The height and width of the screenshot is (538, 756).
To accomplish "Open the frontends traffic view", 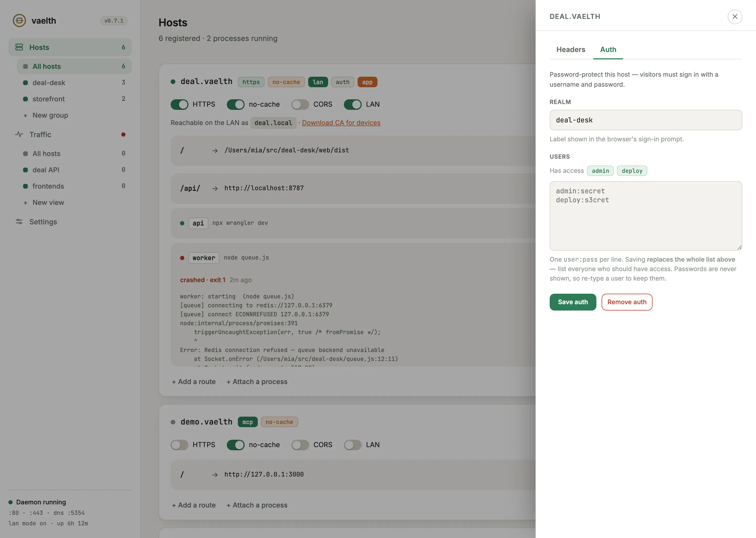I will tap(74, 186).
